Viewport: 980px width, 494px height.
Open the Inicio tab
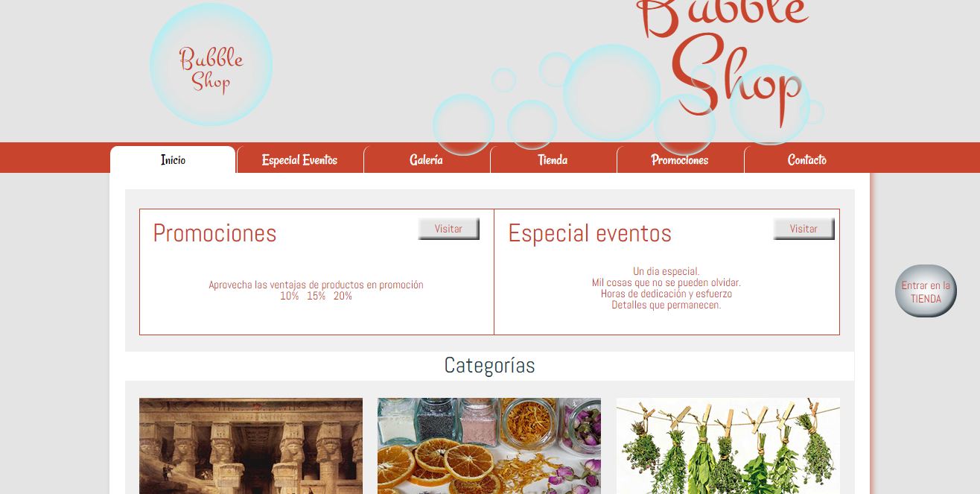(173, 160)
